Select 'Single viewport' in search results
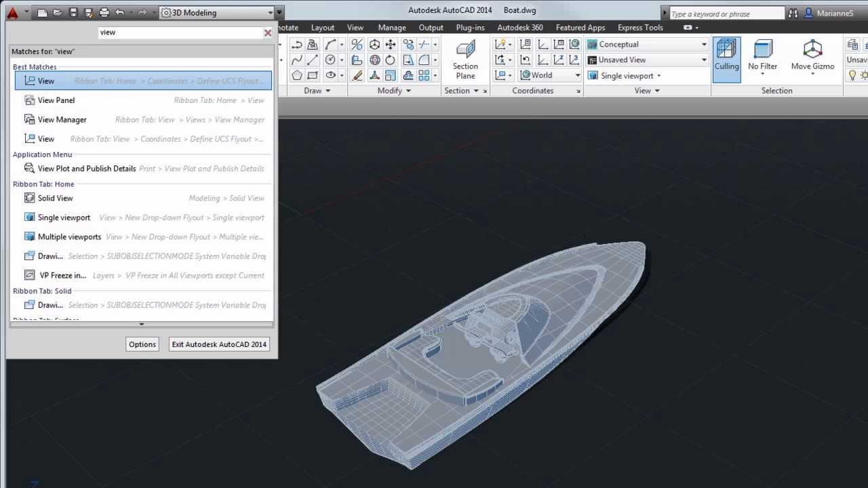868x488 pixels. coord(143,218)
